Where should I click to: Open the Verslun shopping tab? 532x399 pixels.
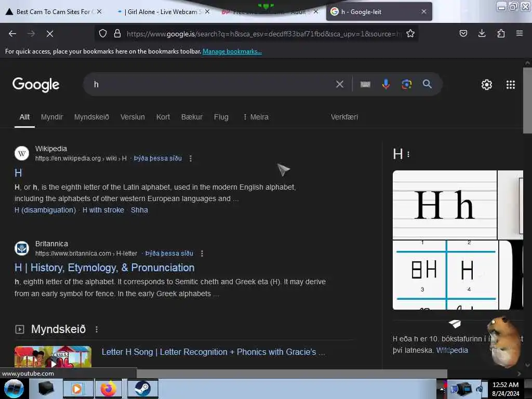click(132, 117)
